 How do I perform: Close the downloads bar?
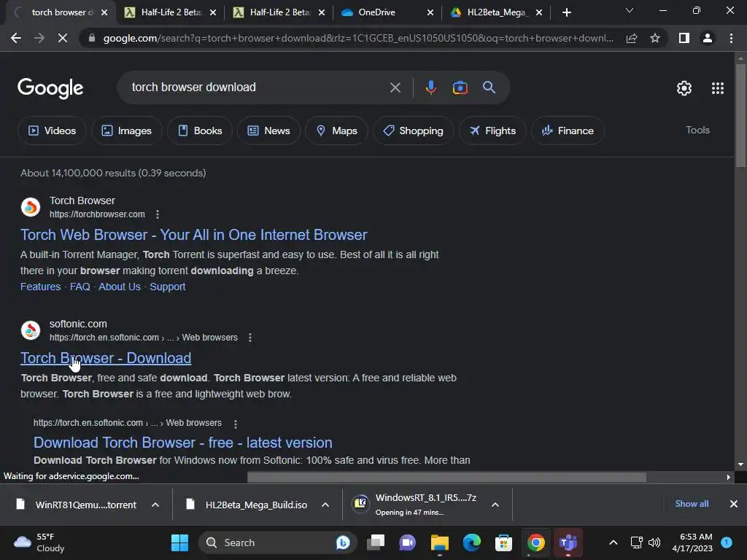click(734, 504)
